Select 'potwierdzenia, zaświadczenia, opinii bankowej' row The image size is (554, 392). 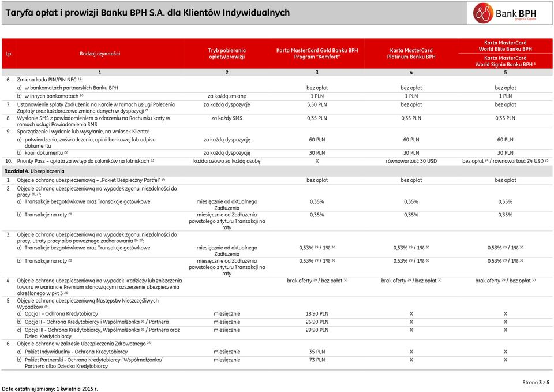(90, 143)
